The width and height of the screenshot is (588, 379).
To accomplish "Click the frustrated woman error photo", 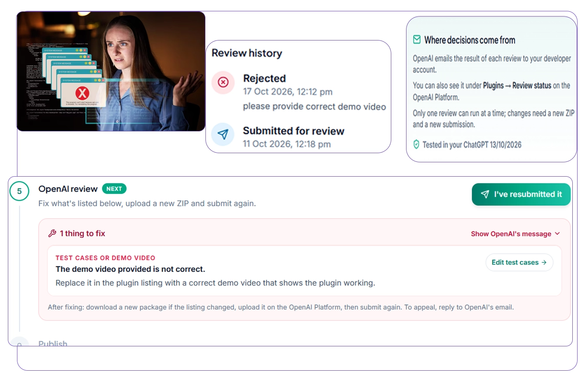I will [111, 71].
